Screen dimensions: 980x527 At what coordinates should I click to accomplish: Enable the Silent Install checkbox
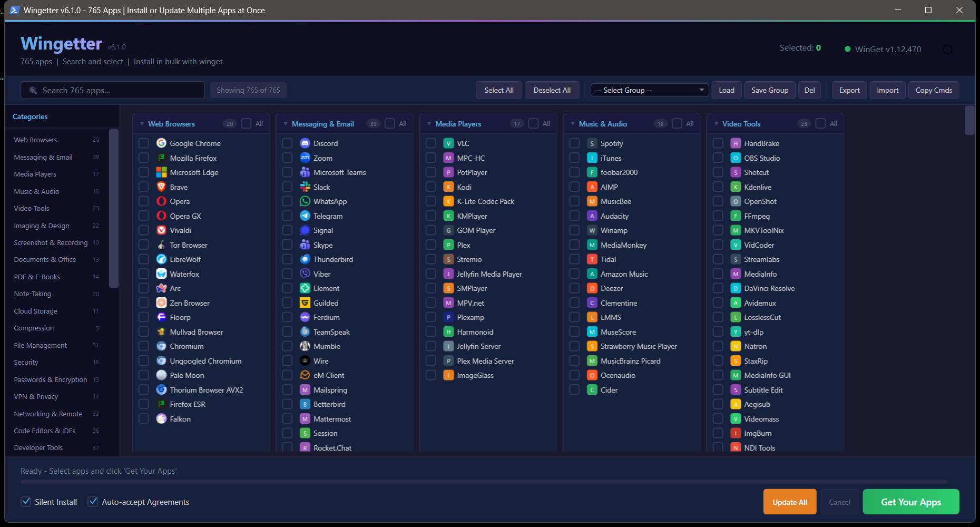tap(26, 502)
